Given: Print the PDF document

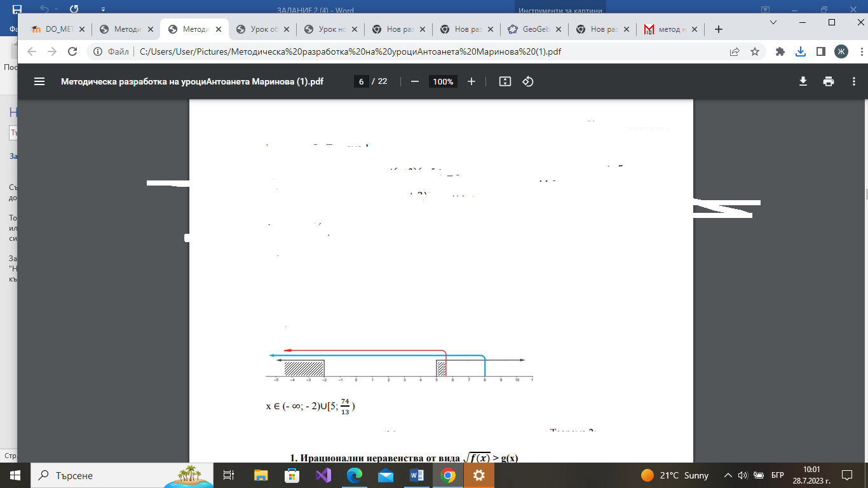Looking at the screenshot, I should [828, 81].
